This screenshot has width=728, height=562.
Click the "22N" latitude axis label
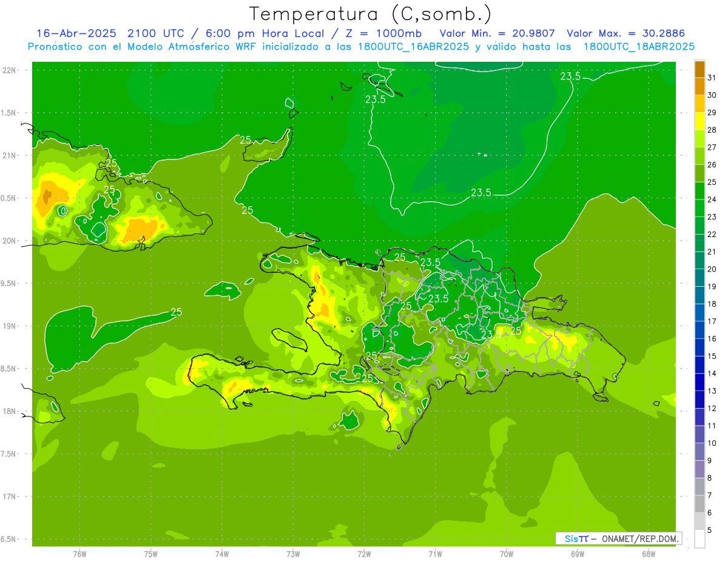9,70
